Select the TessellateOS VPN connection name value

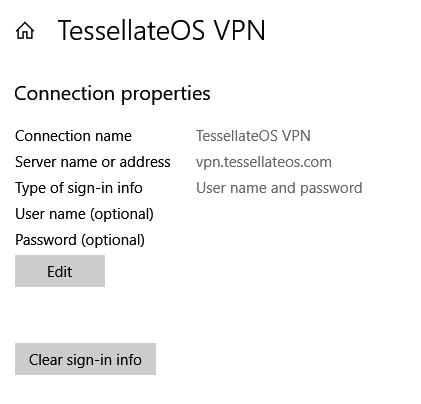[253, 136]
